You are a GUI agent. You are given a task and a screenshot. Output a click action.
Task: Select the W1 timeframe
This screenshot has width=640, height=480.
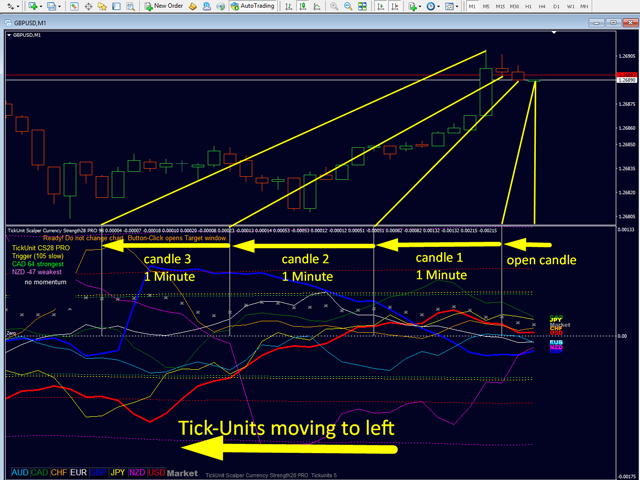[x=571, y=7]
